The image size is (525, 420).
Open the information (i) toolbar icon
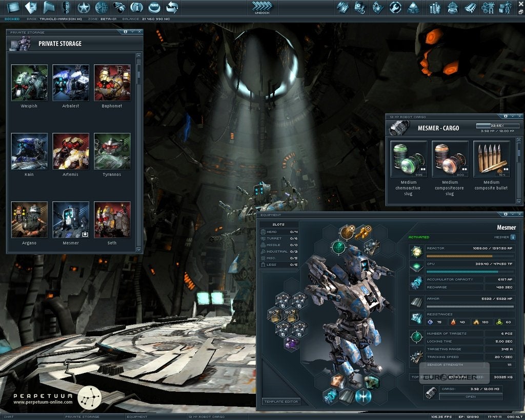point(137,8)
